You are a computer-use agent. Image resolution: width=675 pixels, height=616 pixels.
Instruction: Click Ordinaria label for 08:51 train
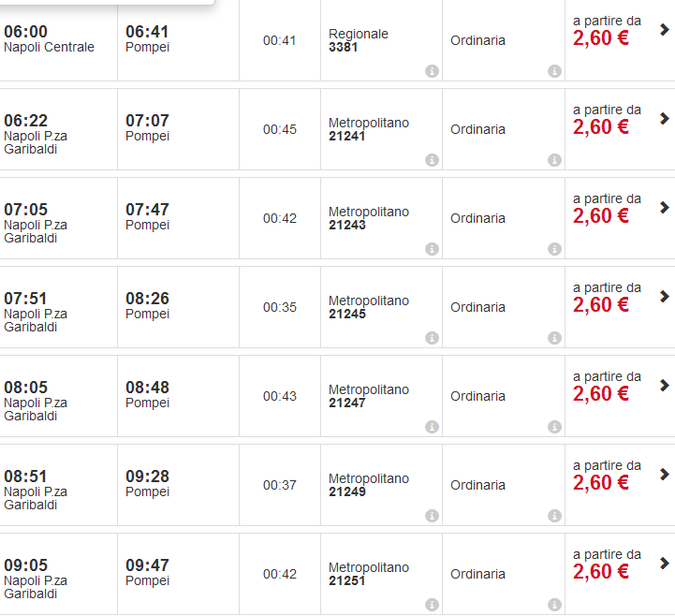tap(477, 485)
